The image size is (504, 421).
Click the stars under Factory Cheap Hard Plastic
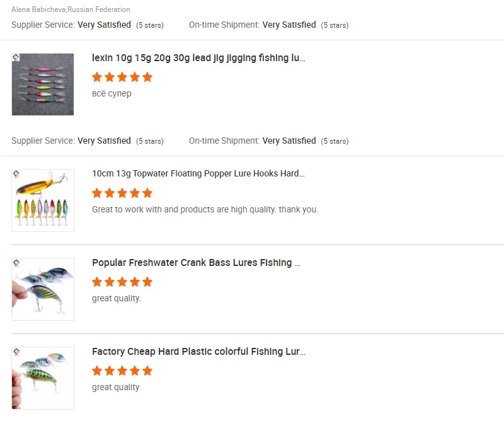122,371
